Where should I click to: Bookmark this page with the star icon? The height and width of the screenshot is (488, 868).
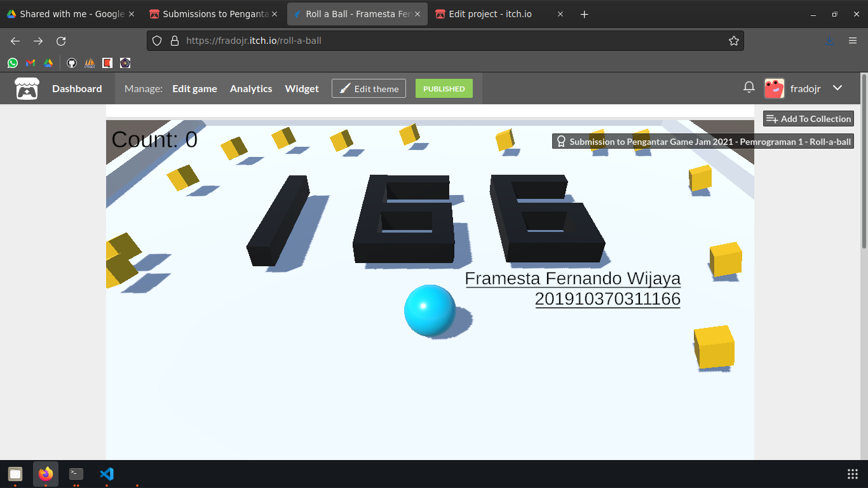point(734,41)
